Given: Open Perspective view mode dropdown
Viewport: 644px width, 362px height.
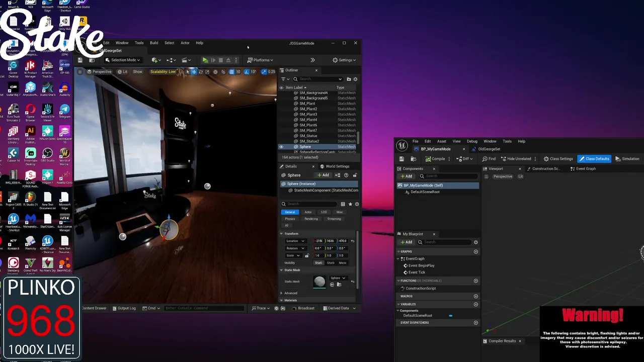Looking at the screenshot, I should point(99,71).
